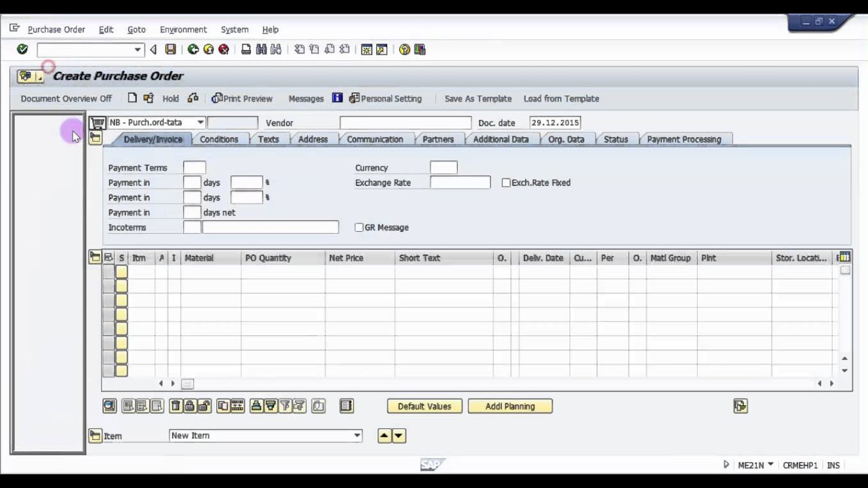
Task: Open the NB - Purch.ord-tata dropdown
Action: [x=200, y=123]
